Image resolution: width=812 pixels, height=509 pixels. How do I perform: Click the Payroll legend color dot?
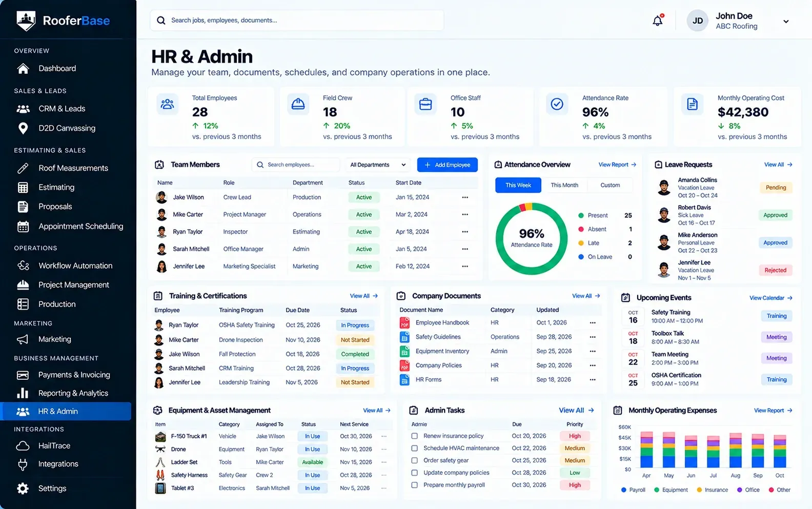(624, 490)
